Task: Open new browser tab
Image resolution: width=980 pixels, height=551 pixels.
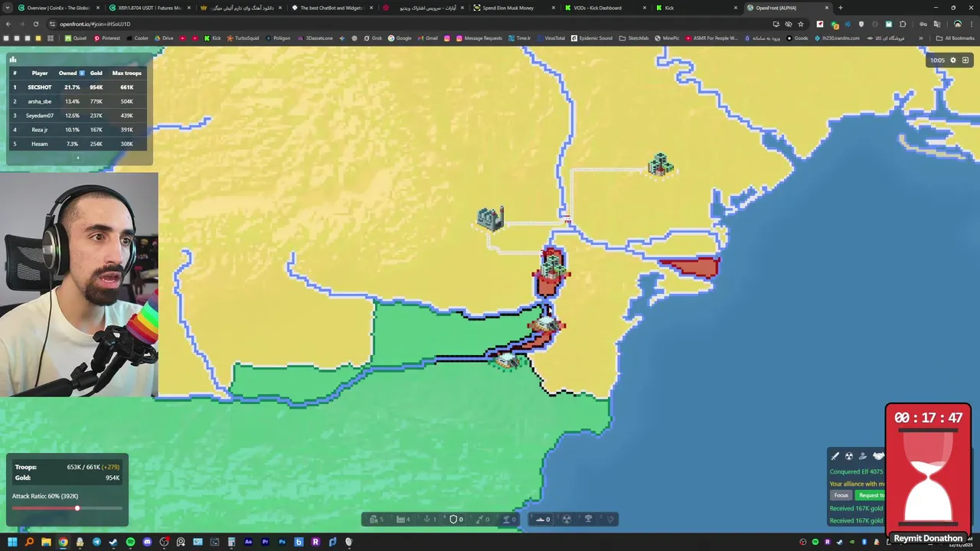Action: pos(840,8)
